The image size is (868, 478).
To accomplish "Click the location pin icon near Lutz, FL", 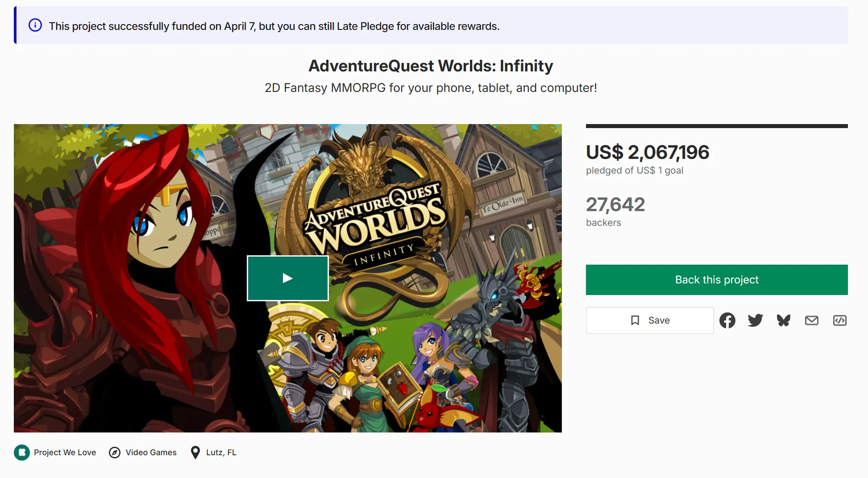I will 195,452.
